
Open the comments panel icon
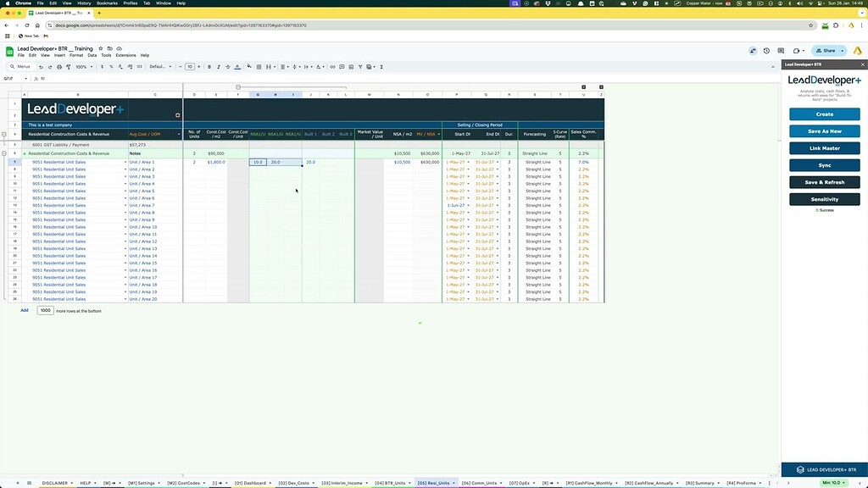[x=781, y=51]
